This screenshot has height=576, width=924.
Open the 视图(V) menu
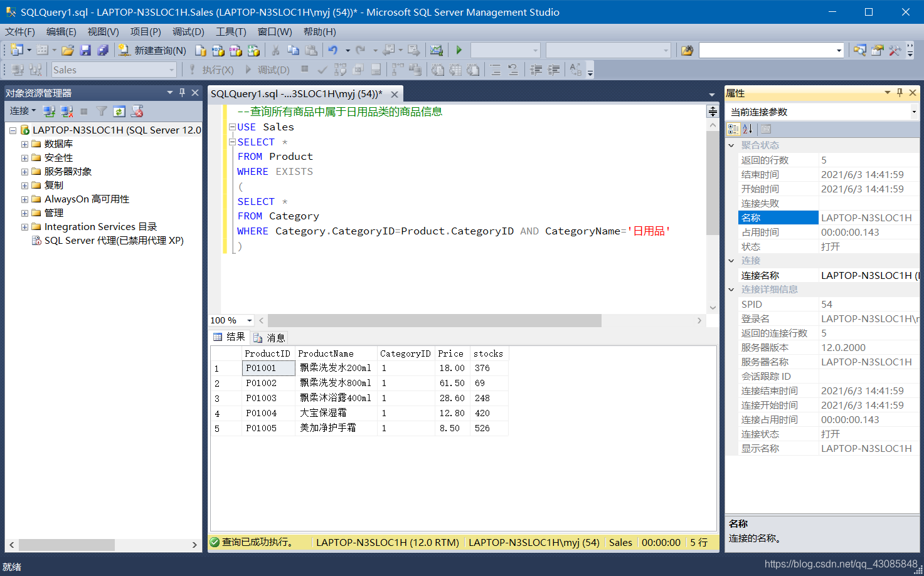point(104,31)
